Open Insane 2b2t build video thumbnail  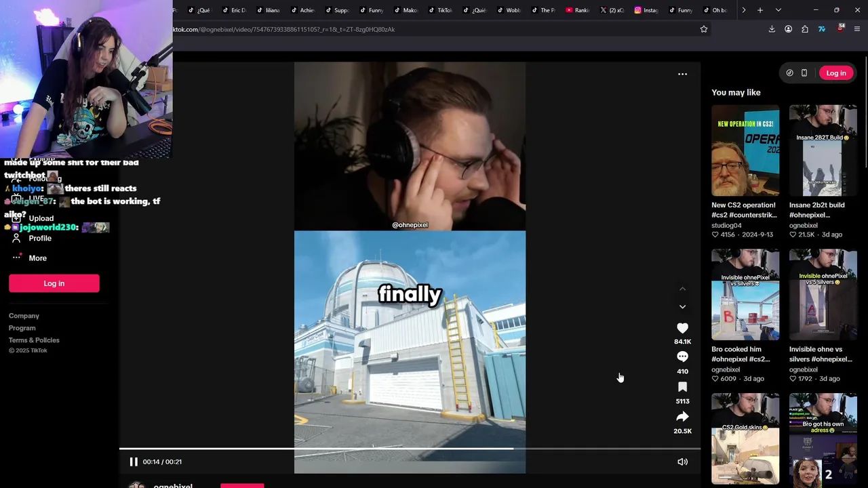823,150
